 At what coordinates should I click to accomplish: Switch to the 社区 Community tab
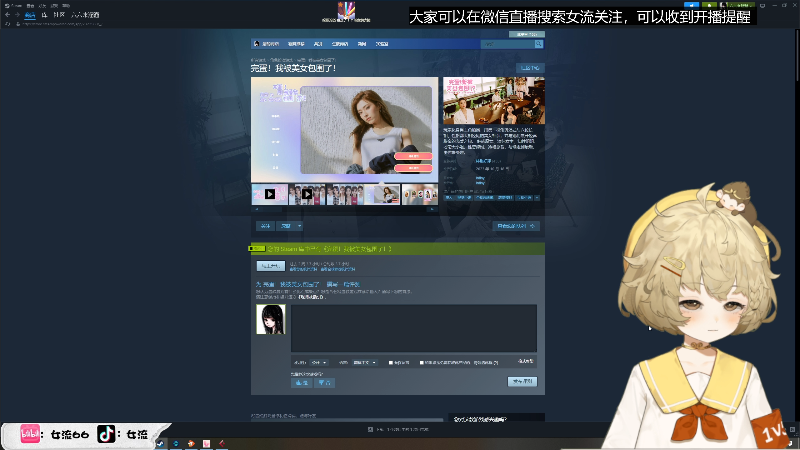[x=59, y=15]
